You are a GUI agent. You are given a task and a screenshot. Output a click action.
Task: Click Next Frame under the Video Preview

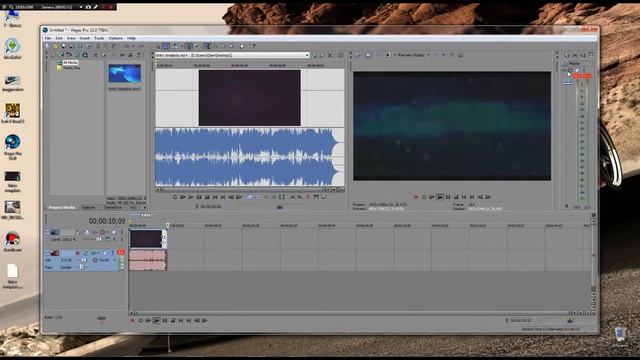(x=488, y=197)
